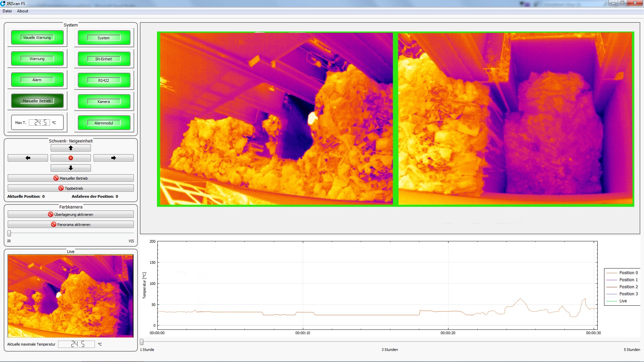Click the red stop movement button
Viewport: 644px width, 362px height.
[x=70, y=158]
